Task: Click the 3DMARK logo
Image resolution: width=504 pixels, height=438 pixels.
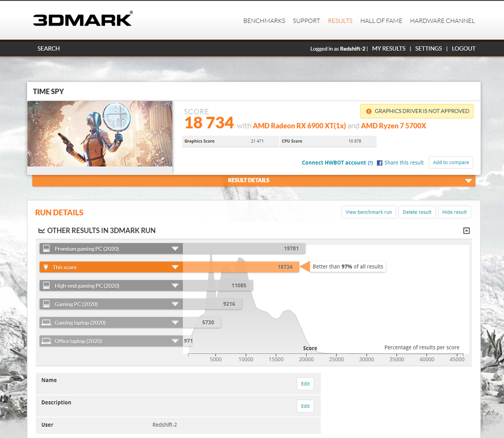Action: pyautogui.click(x=83, y=19)
